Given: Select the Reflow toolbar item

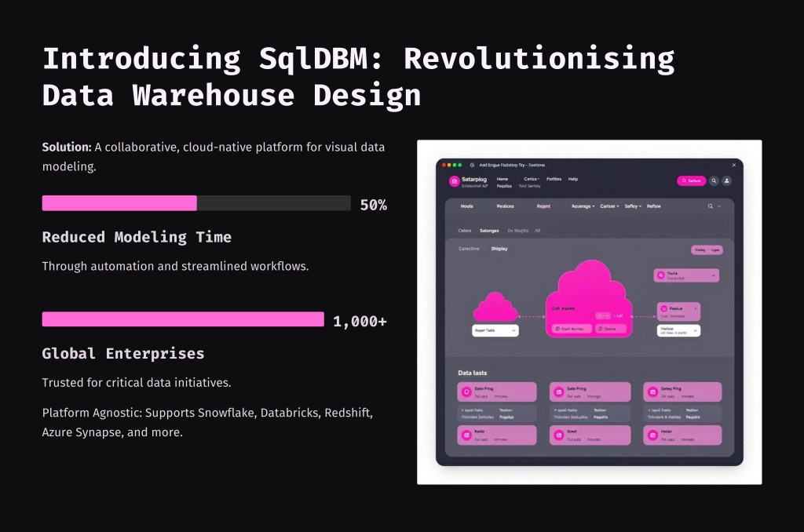Looking at the screenshot, I should pos(654,206).
